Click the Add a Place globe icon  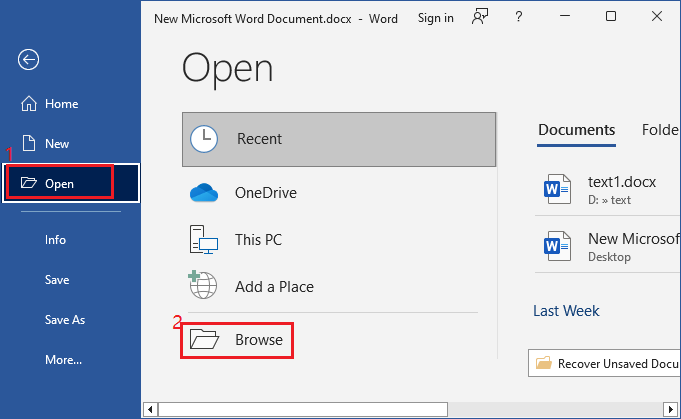[x=202, y=285]
